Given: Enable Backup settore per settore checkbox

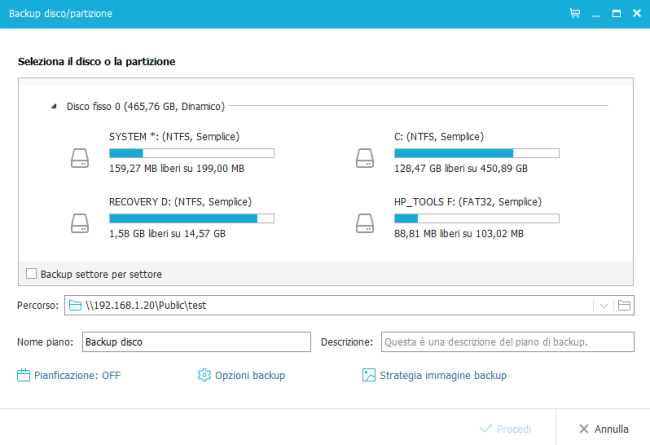Looking at the screenshot, I should click(x=31, y=273).
